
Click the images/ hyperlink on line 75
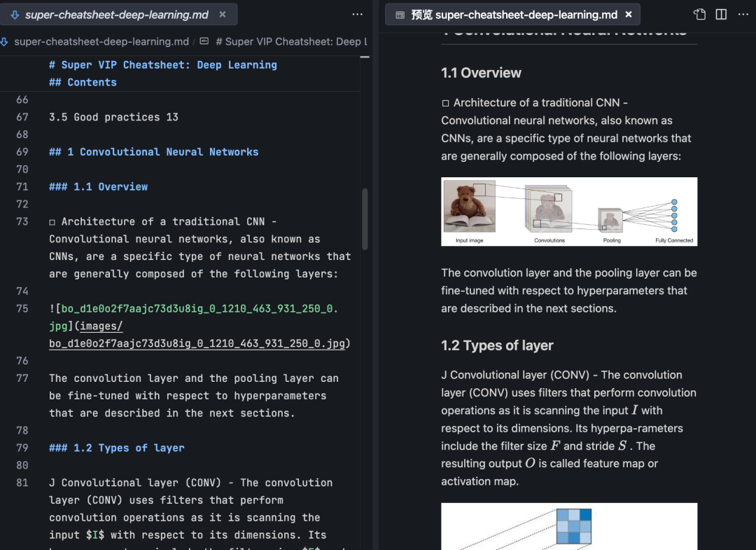(100, 326)
